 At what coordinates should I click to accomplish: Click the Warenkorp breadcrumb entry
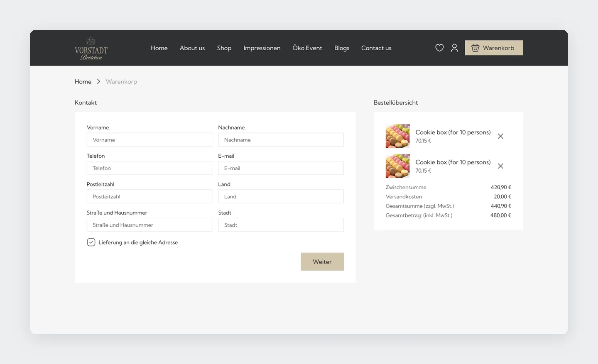(x=121, y=81)
